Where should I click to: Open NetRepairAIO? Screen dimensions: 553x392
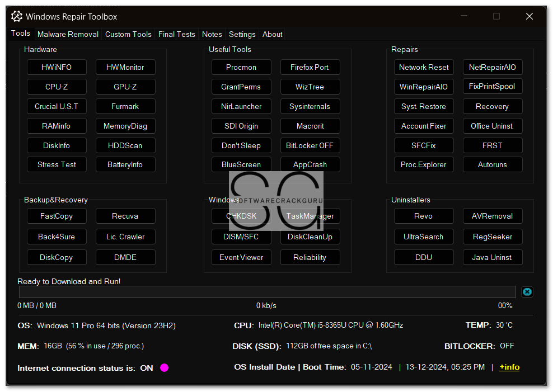point(493,67)
